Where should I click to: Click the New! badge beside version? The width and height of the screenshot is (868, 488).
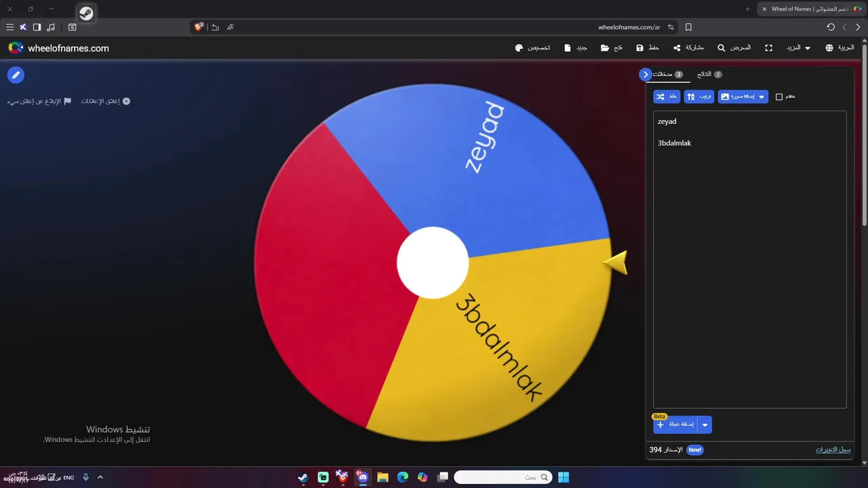coord(694,450)
